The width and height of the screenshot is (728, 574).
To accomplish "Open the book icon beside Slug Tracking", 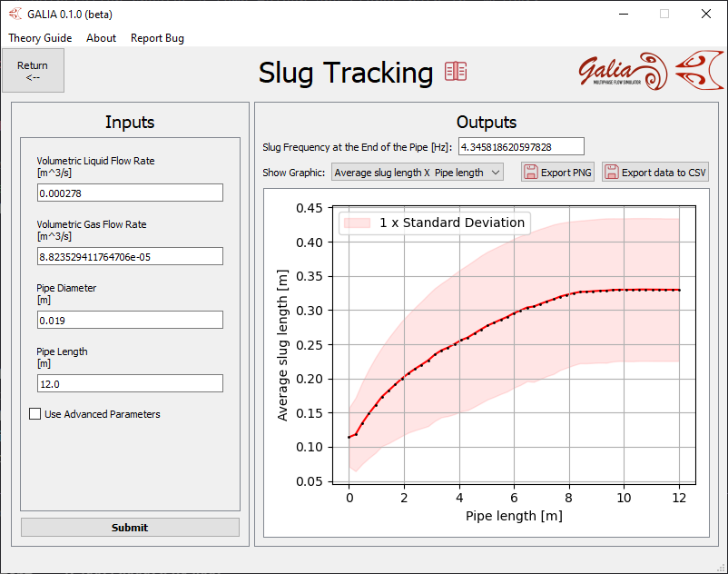I will (x=456, y=72).
